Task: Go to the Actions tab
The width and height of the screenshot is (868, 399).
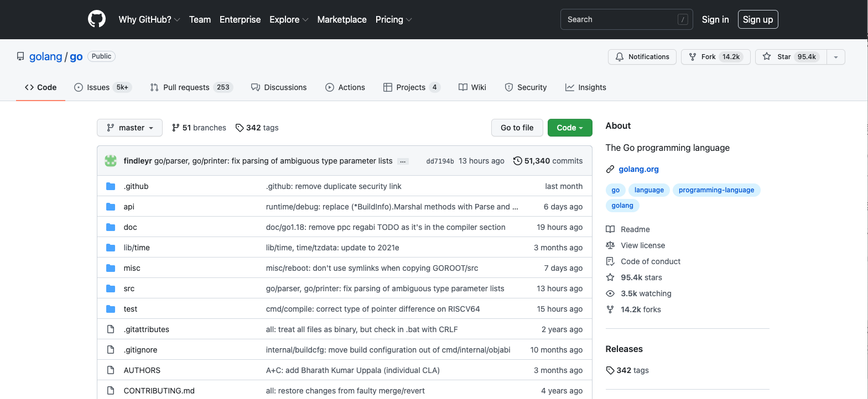Action: (345, 87)
